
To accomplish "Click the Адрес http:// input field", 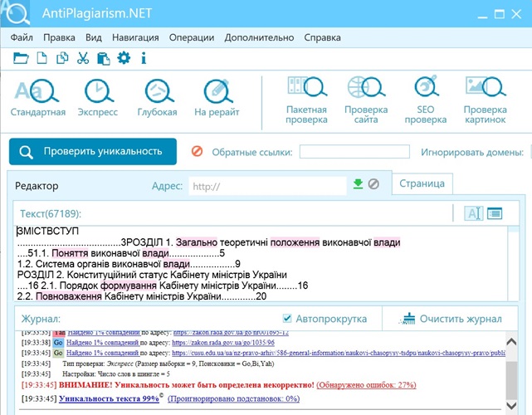I will pos(267,186).
